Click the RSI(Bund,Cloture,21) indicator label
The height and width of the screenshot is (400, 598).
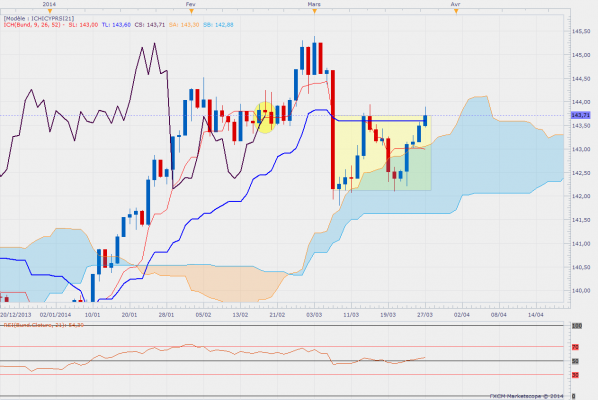click(43, 325)
